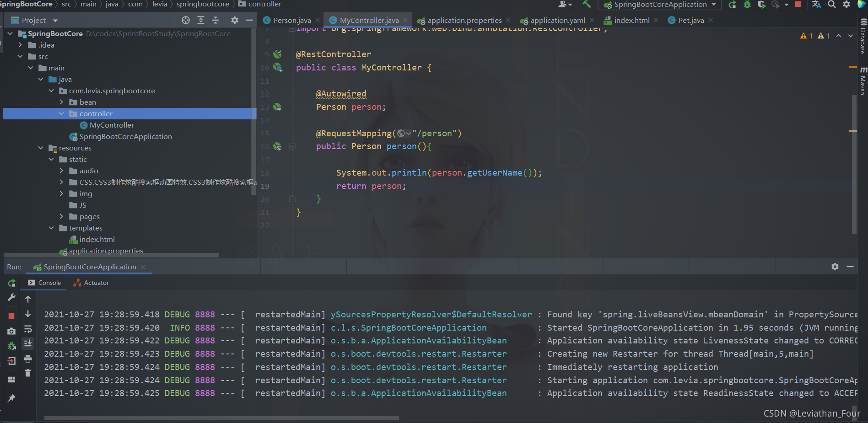Collapse the java source folder
The width and height of the screenshot is (868, 423).
pyautogui.click(x=41, y=79)
